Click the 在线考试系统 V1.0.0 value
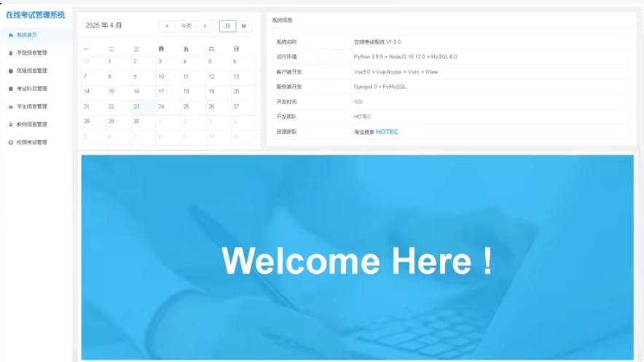 click(x=377, y=42)
